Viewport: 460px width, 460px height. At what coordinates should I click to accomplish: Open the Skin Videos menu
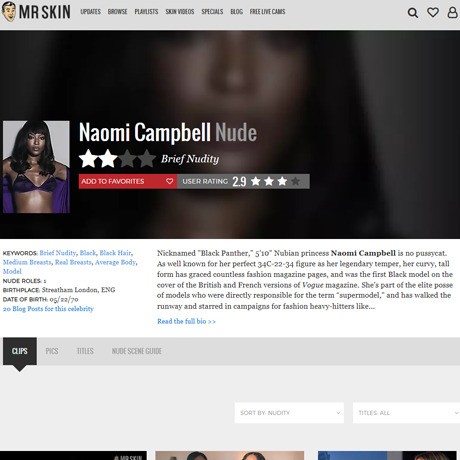click(x=180, y=12)
